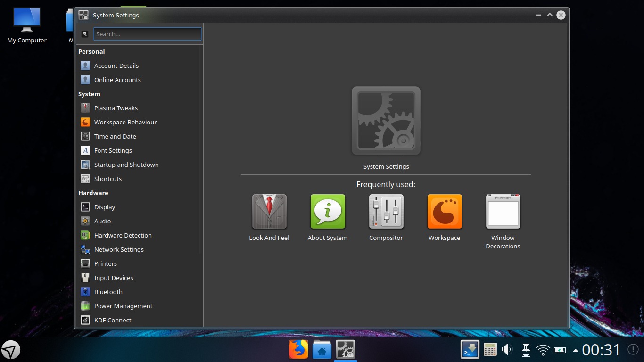Select the Time and Date text label

pos(115,136)
